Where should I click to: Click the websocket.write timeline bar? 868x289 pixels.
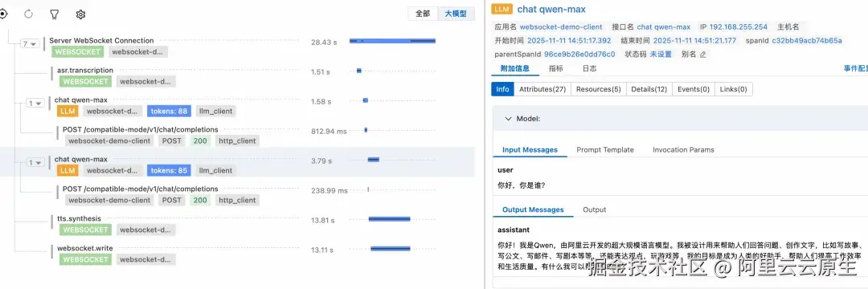391,249
